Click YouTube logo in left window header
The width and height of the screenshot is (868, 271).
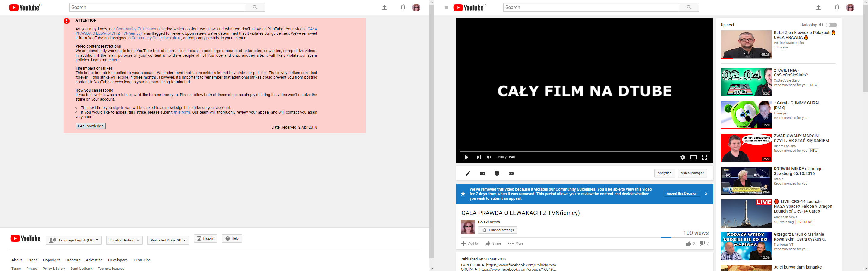24,8
